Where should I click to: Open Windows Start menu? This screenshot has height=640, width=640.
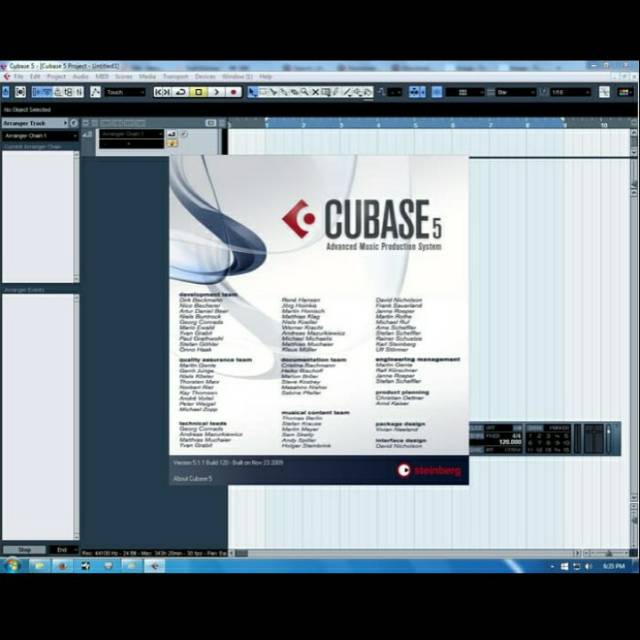[12, 566]
